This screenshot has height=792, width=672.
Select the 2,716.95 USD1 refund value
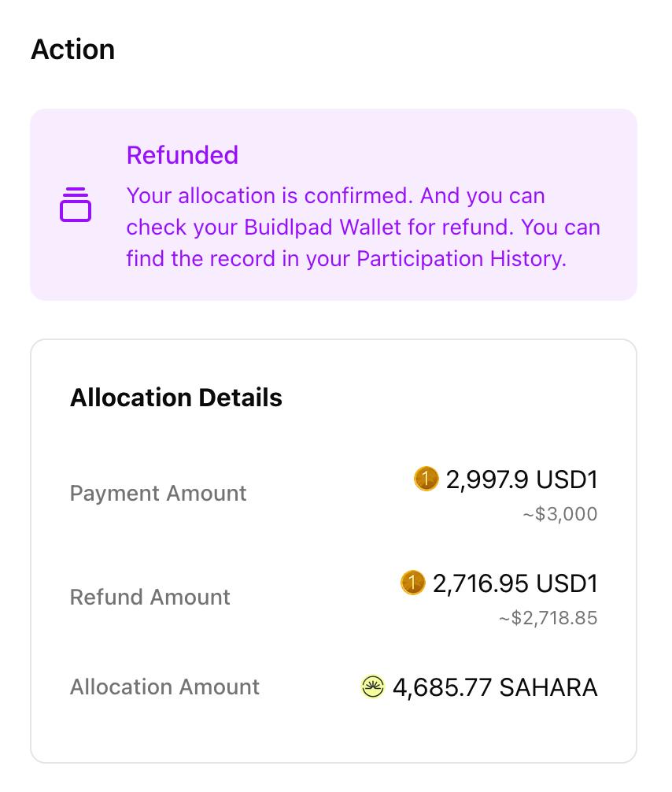[x=515, y=583]
